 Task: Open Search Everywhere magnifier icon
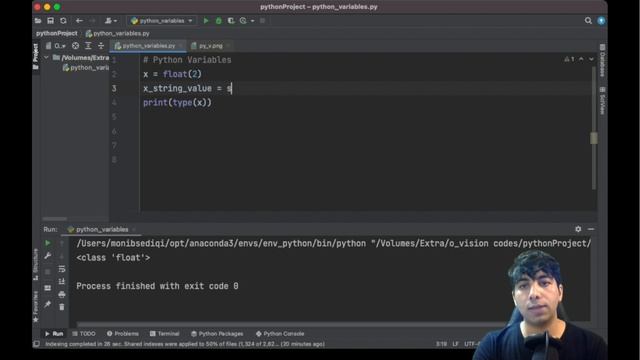point(588,21)
